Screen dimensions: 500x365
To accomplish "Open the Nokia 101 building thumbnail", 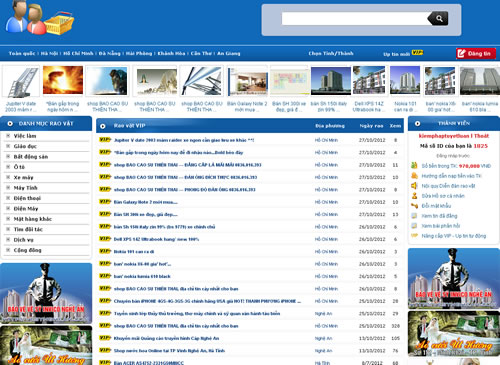I will pyautogui.click(x=405, y=80).
